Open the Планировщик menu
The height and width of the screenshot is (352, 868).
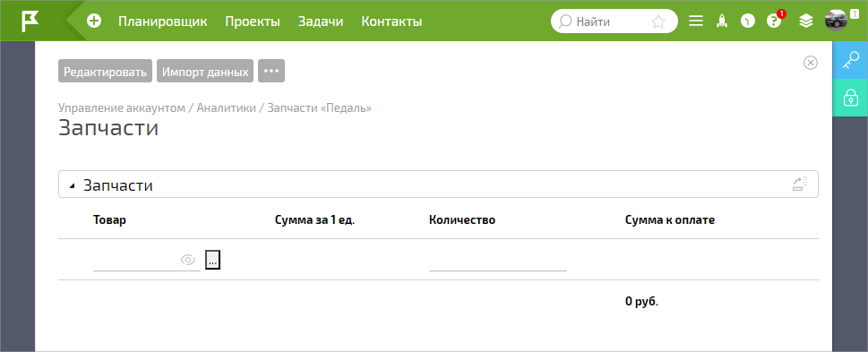coord(163,21)
